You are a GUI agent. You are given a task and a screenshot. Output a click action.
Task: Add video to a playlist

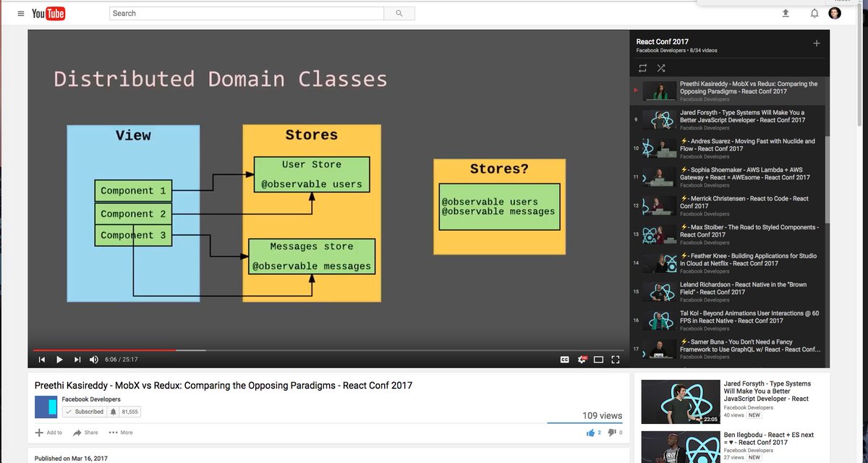pyautogui.click(x=49, y=433)
